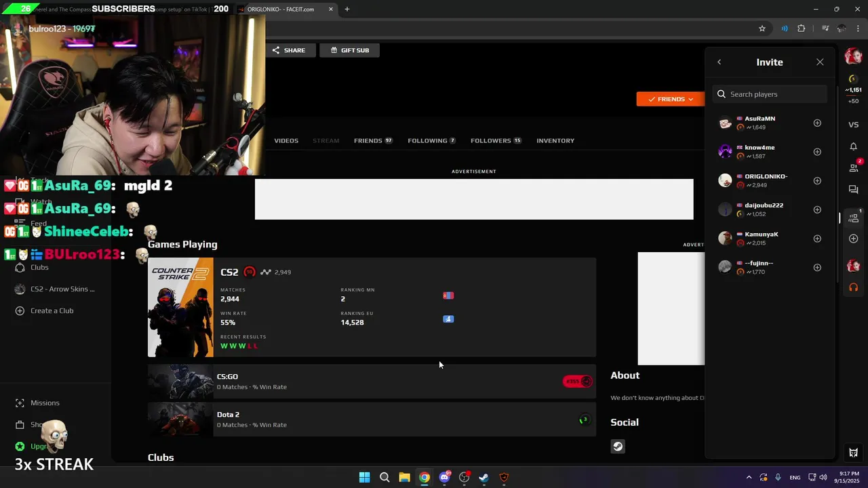Open Windows taskbar search
Screen dimensions: 868x488
click(x=384, y=477)
